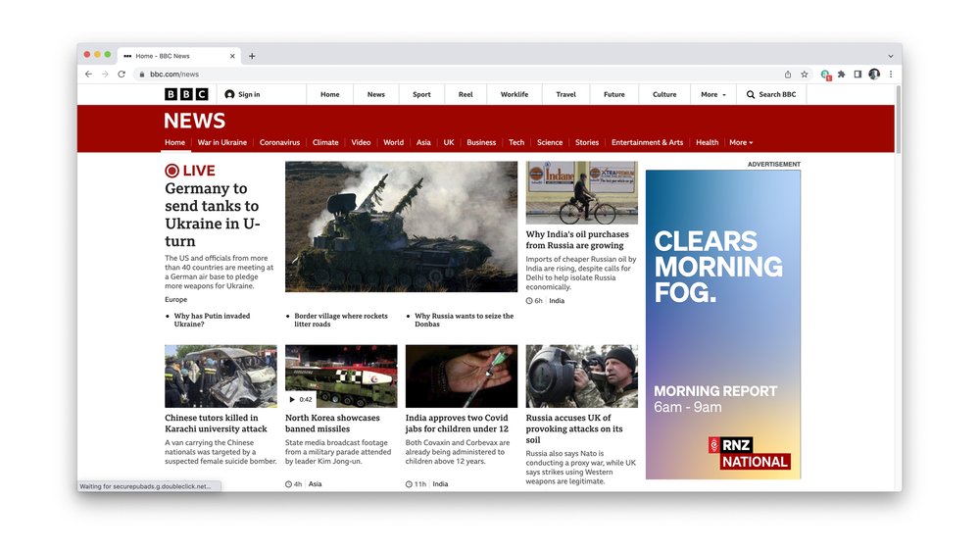Open Germany to send tanks headline

tap(213, 215)
